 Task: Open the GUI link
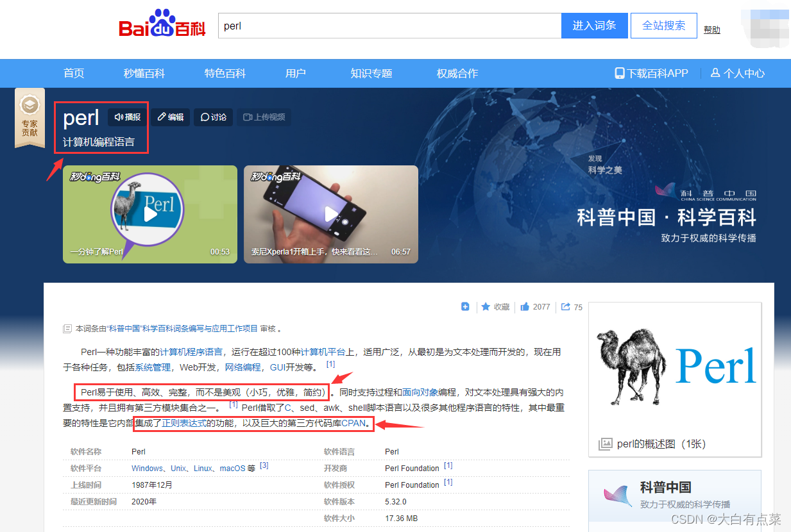(278, 367)
